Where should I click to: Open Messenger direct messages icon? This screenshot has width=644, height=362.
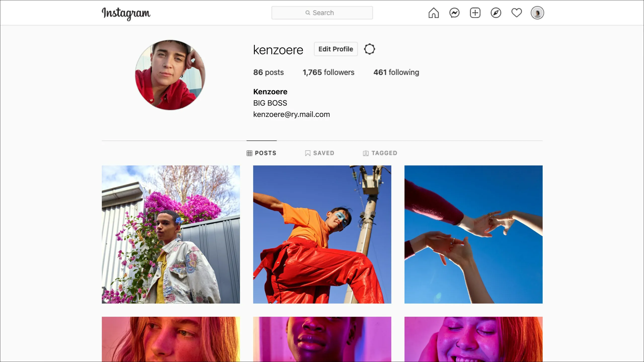[x=454, y=13]
